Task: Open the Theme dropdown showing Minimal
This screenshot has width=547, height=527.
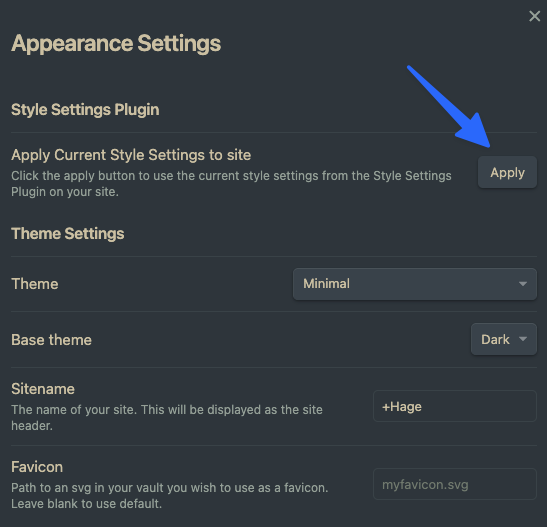Action: pyautogui.click(x=415, y=284)
